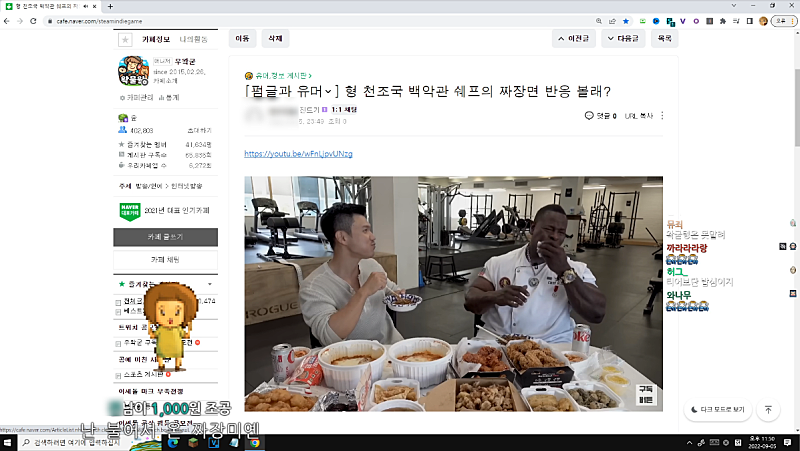Click the 2021 대표 인기카페 badge

point(165,211)
